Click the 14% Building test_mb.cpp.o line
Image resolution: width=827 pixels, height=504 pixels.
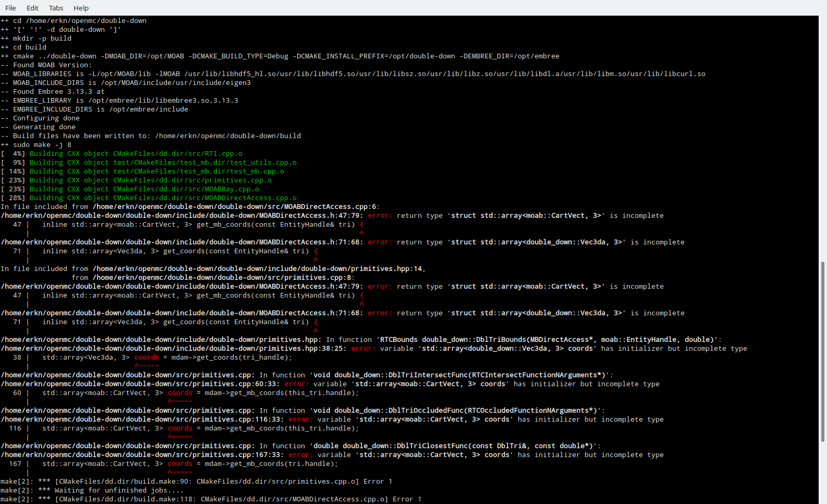(142, 171)
